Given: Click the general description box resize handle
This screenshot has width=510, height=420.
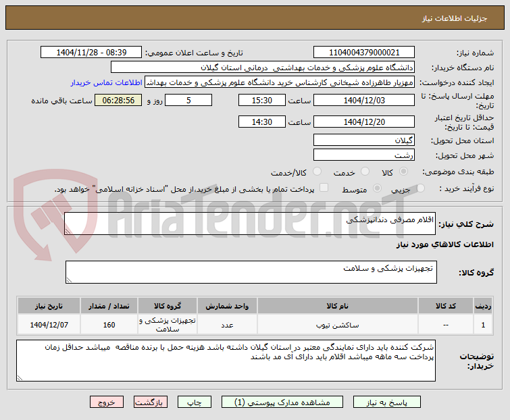Looking at the screenshot, I should 68,231.
